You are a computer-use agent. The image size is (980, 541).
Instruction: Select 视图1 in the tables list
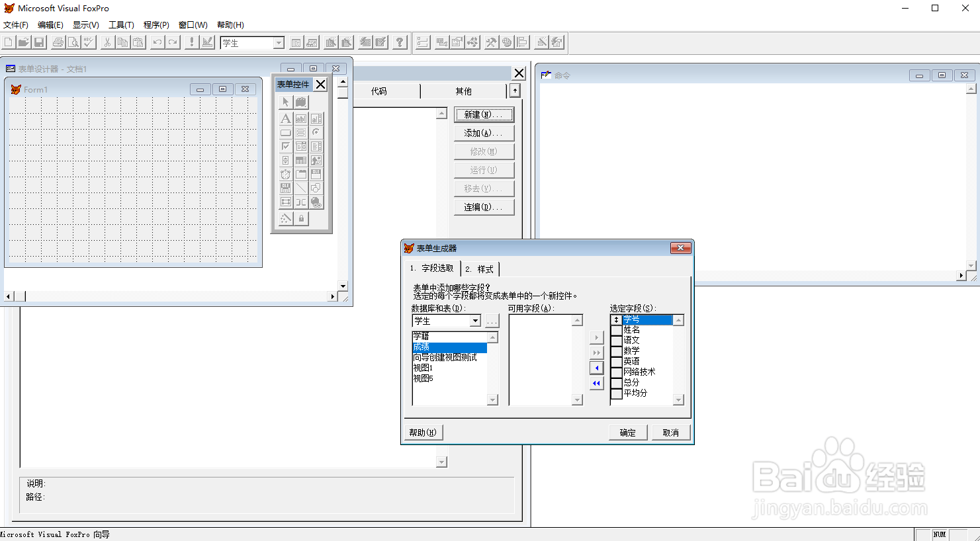[450, 368]
